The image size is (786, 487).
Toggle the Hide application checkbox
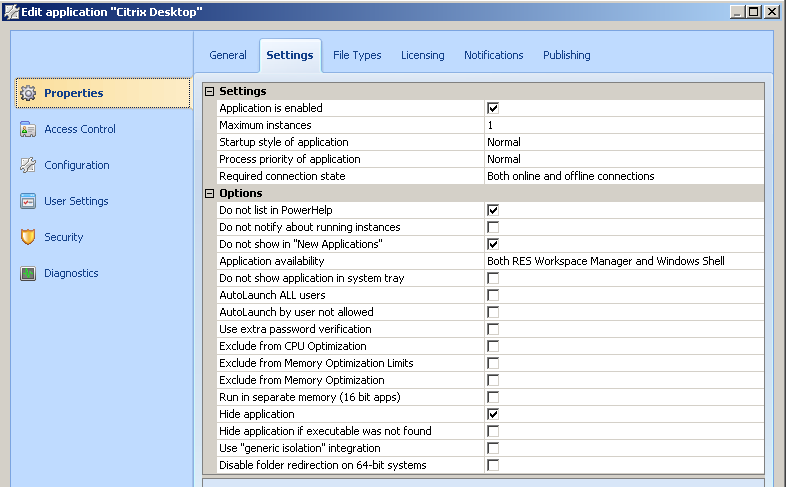point(492,414)
